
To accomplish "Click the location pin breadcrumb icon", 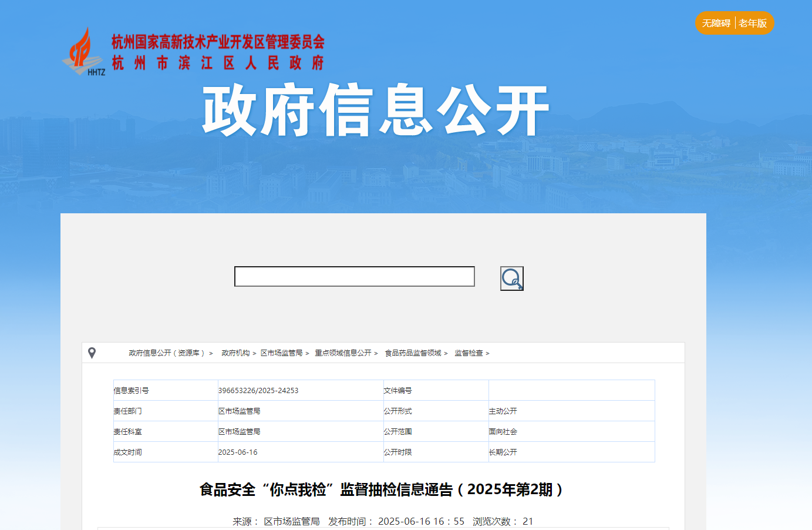I will [92, 353].
